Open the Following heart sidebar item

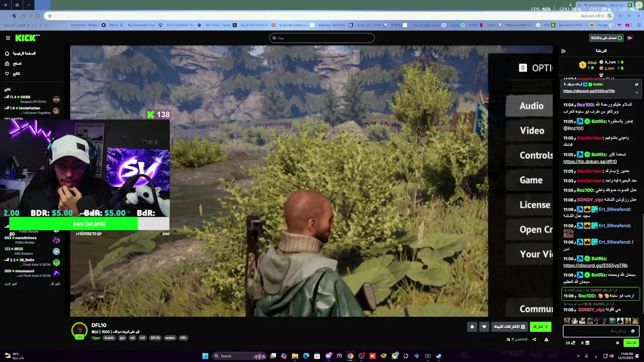tap(13, 73)
